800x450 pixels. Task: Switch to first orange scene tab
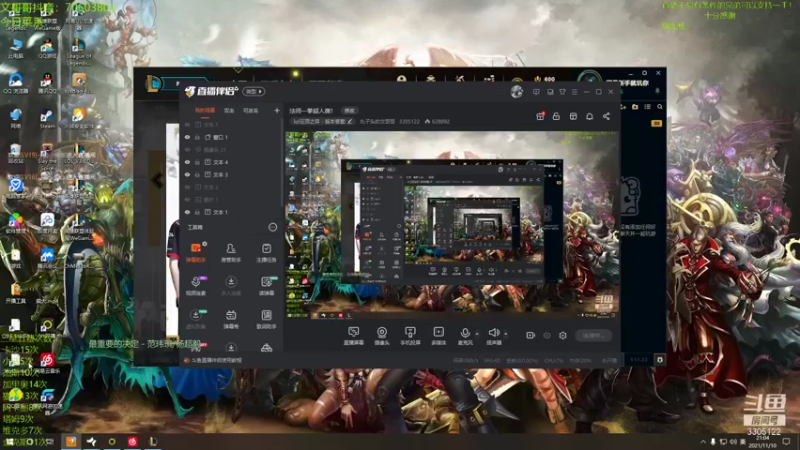[205, 110]
